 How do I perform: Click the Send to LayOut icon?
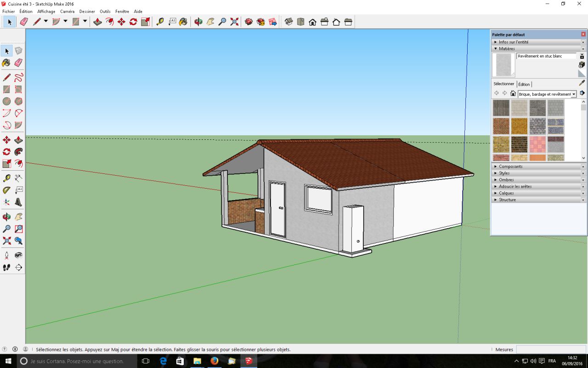pyautogui.click(x=272, y=22)
